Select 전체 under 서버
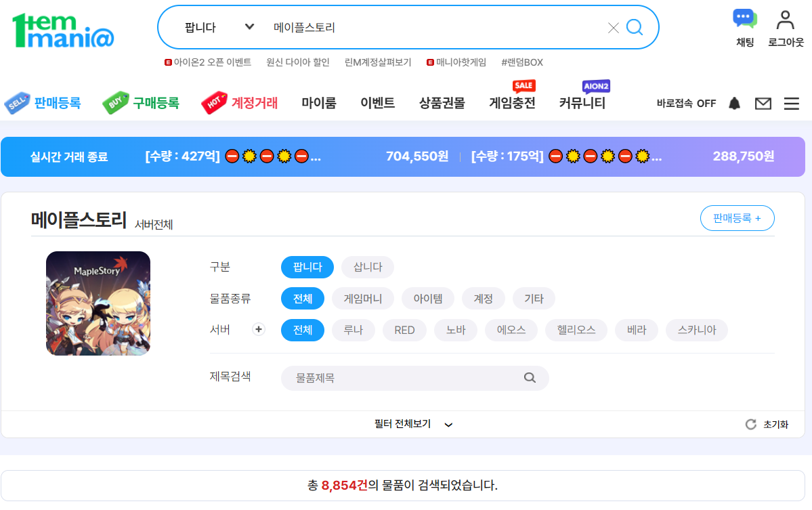Image resolution: width=812 pixels, height=510 pixels. point(303,330)
